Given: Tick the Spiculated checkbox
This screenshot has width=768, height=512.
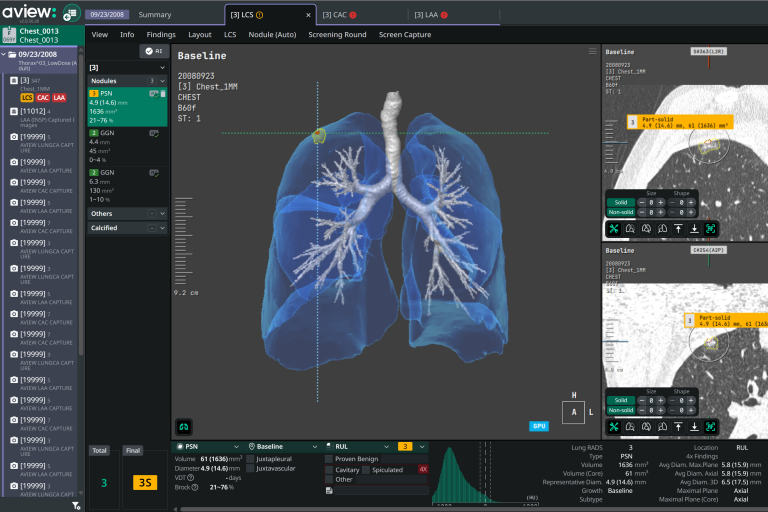Looking at the screenshot, I should [x=365, y=469].
